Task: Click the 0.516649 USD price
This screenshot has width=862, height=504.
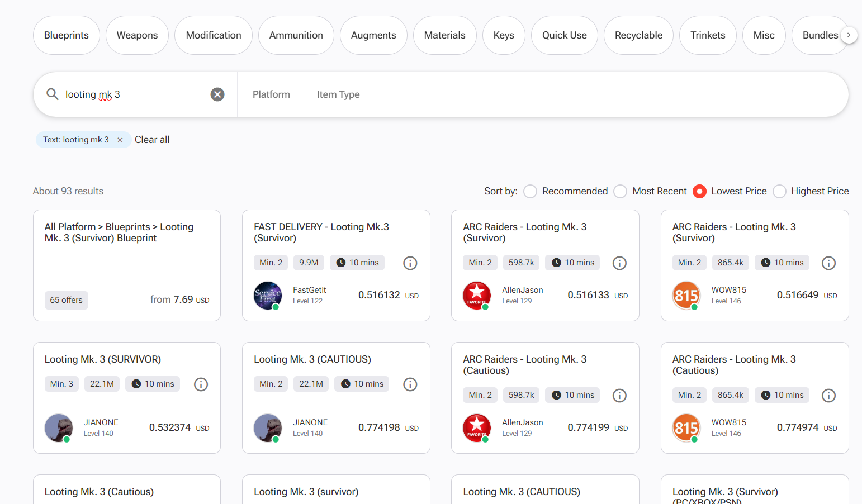Action: pyautogui.click(x=807, y=295)
